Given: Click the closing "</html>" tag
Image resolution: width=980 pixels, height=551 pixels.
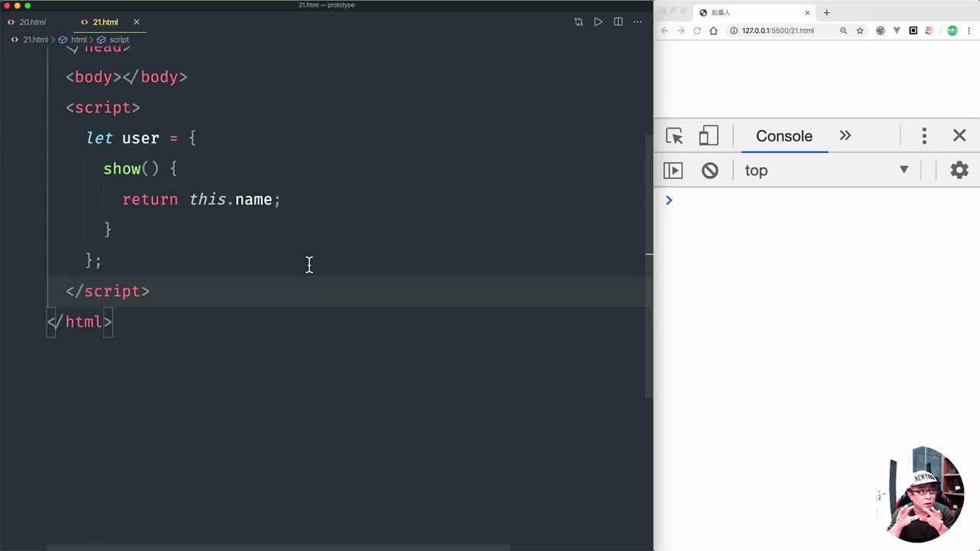Looking at the screenshot, I should [80, 322].
